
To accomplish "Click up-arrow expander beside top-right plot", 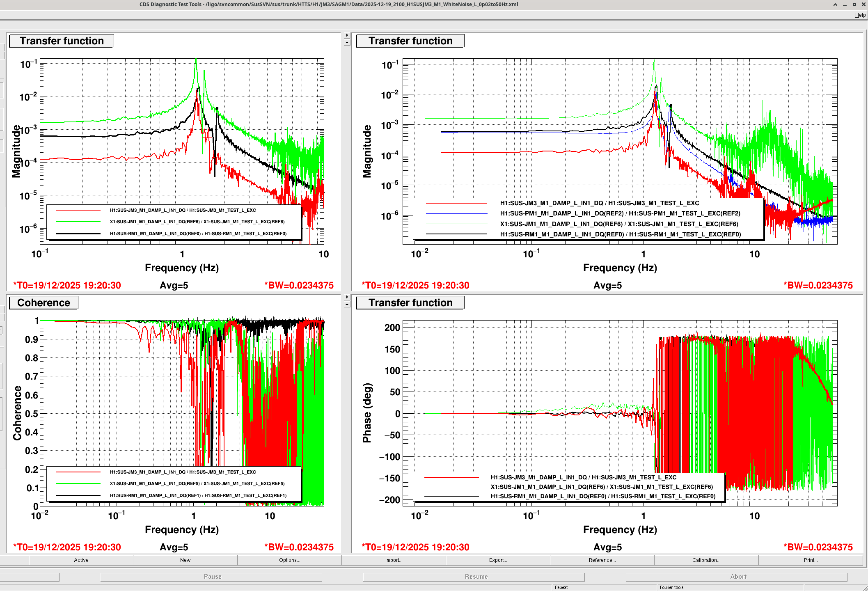I will click(x=347, y=42).
